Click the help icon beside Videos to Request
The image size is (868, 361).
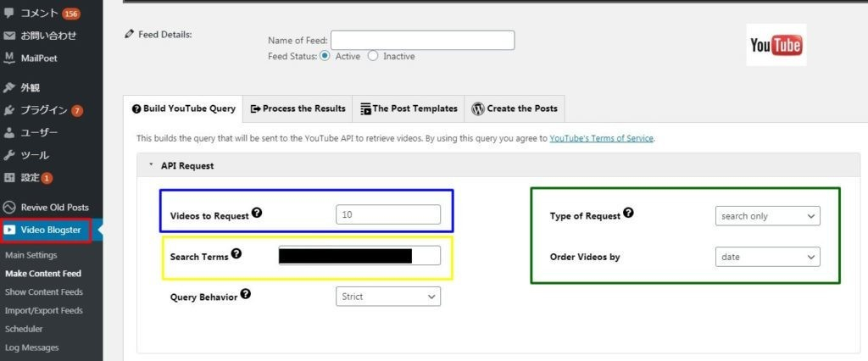point(257,214)
